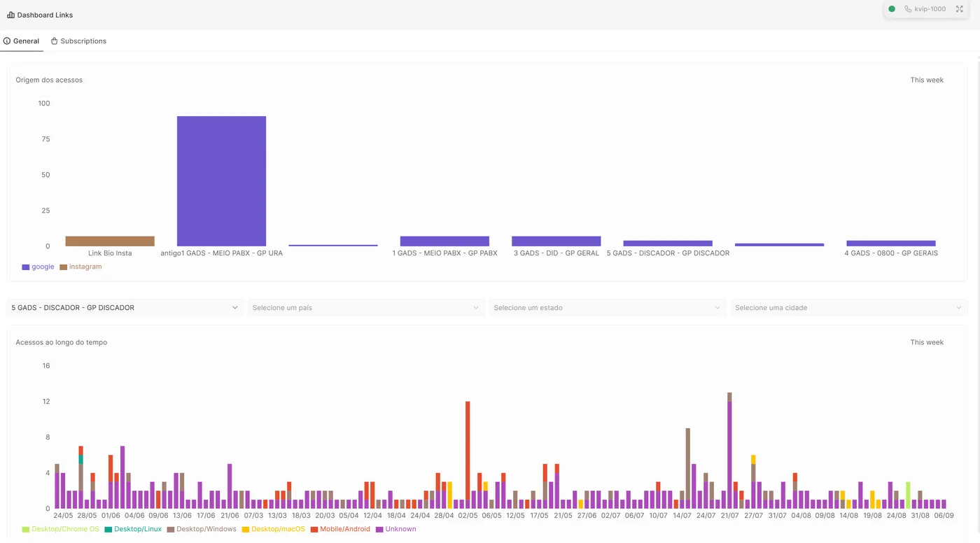Click the phone icon beside kvip-1000

pyautogui.click(x=908, y=9)
